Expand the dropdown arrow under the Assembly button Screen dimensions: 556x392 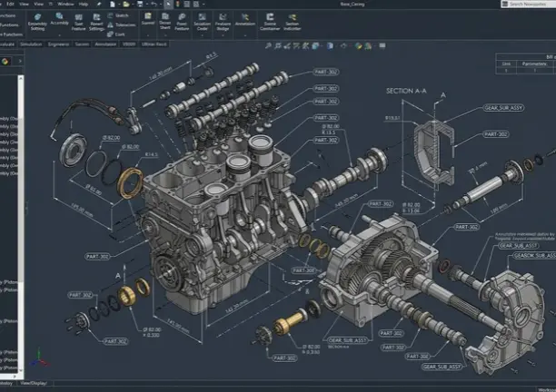click(x=59, y=35)
